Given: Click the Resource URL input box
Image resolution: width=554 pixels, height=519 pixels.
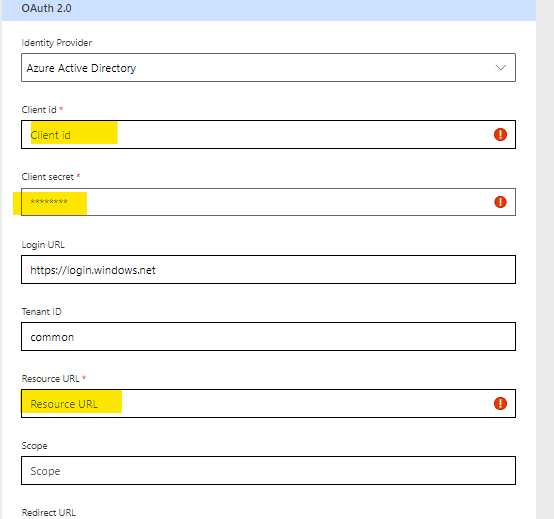Looking at the screenshot, I should coord(268,403).
